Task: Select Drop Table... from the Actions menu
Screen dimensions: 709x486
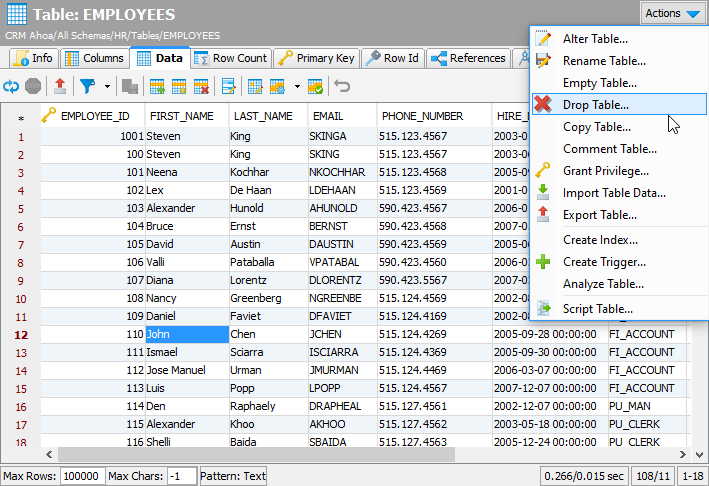Action: tap(596, 104)
